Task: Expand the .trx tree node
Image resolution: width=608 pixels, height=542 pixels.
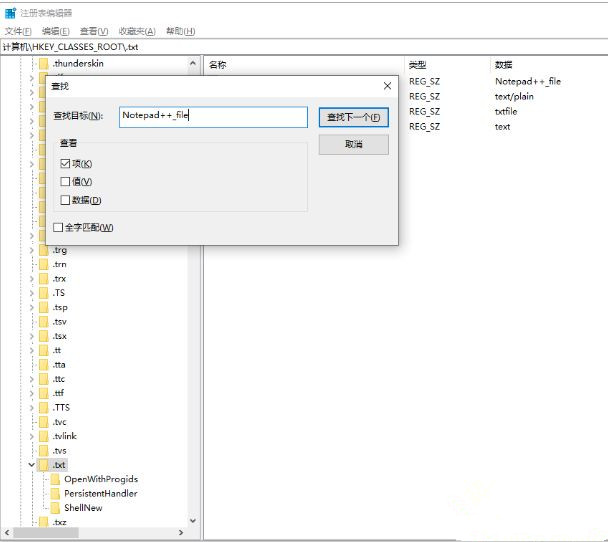Action: [x=31, y=279]
